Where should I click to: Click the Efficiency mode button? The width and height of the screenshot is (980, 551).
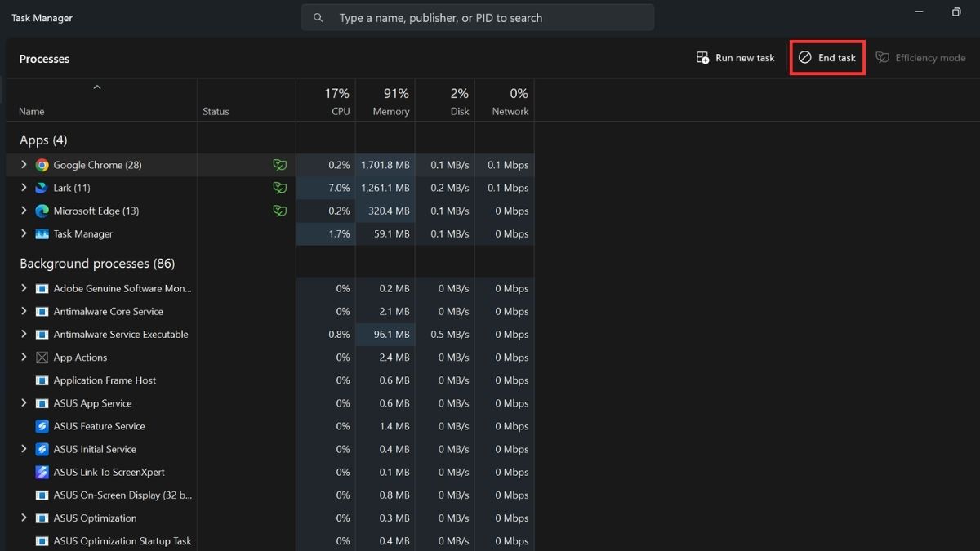[x=920, y=58]
